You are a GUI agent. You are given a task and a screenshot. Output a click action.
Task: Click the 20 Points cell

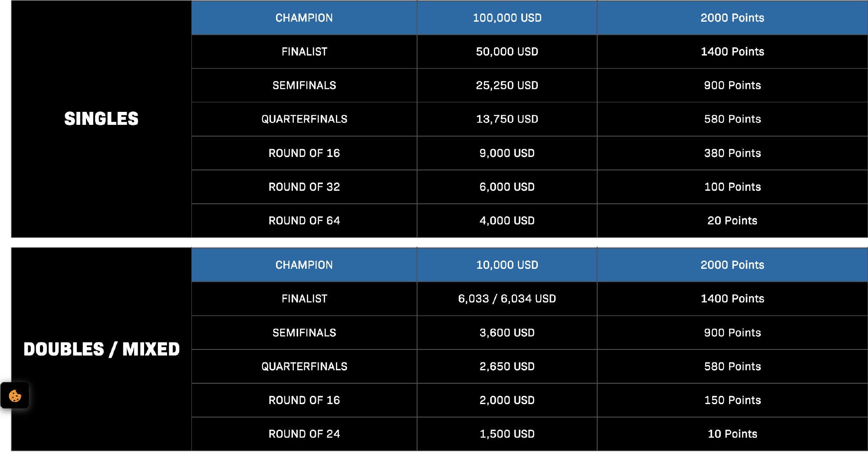click(732, 221)
